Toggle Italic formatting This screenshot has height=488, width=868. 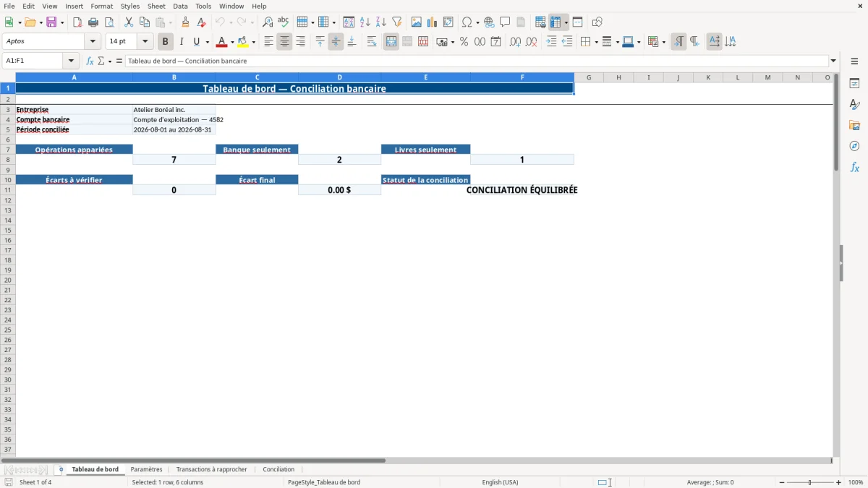(182, 42)
